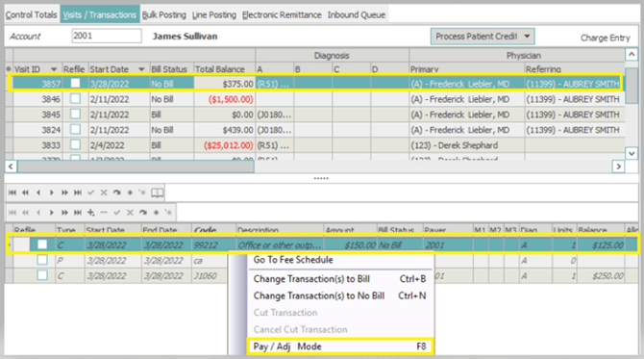Image resolution: width=644 pixels, height=359 pixels.
Task: Open the book icon in visits navigator
Action: pos(157,192)
